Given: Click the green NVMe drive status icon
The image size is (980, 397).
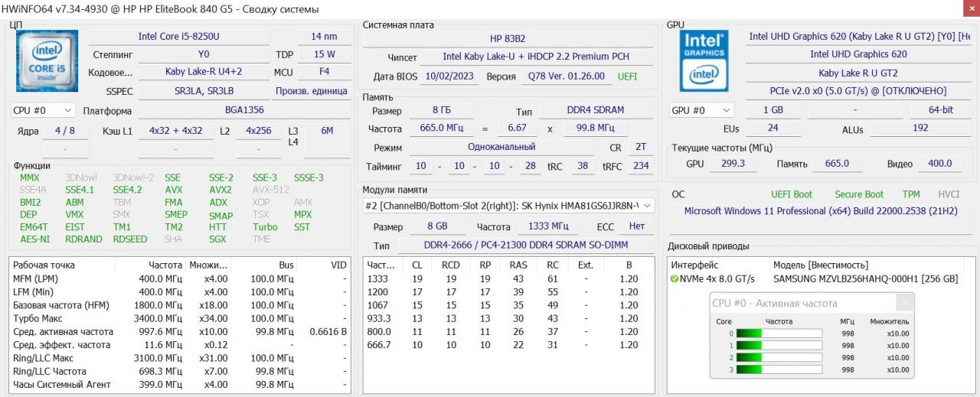Looking at the screenshot, I should tap(673, 279).
